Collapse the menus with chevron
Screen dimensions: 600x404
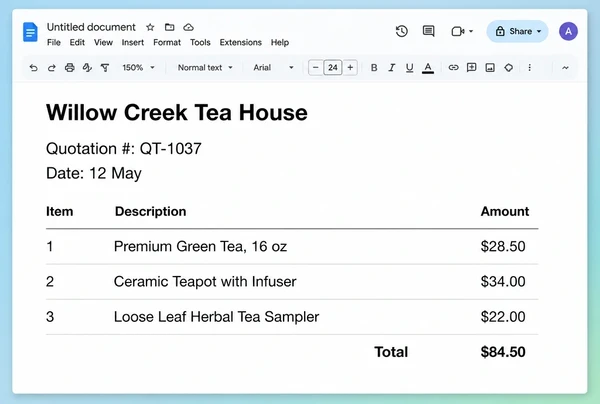[x=565, y=68]
